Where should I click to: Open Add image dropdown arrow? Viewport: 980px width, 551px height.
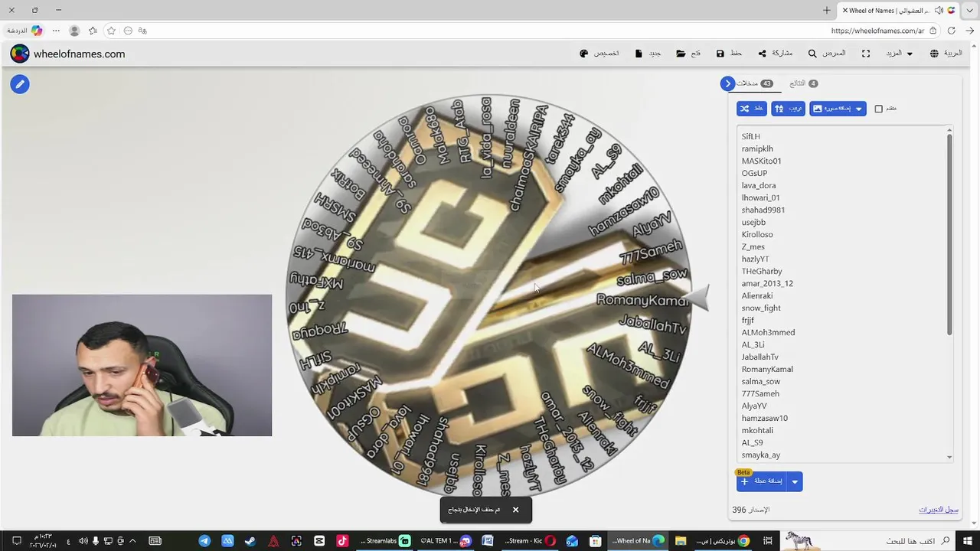click(859, 109)
